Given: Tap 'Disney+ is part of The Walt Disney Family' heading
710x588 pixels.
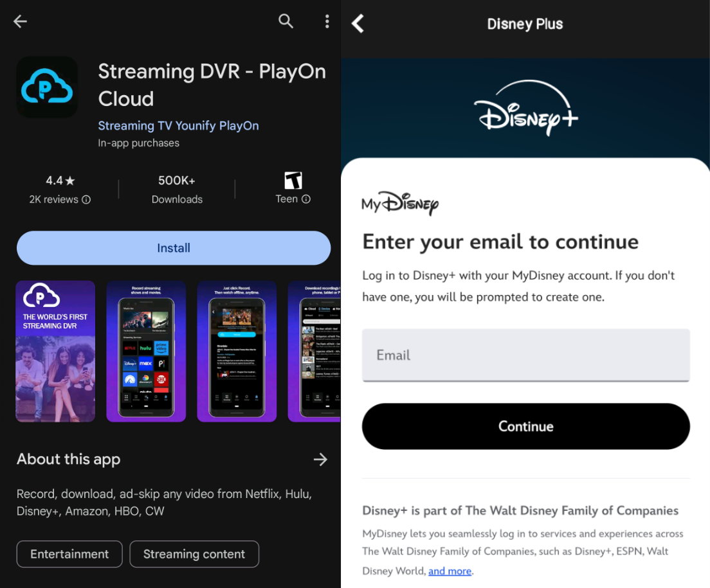Looking at the screenshot, I should point(520,511).
